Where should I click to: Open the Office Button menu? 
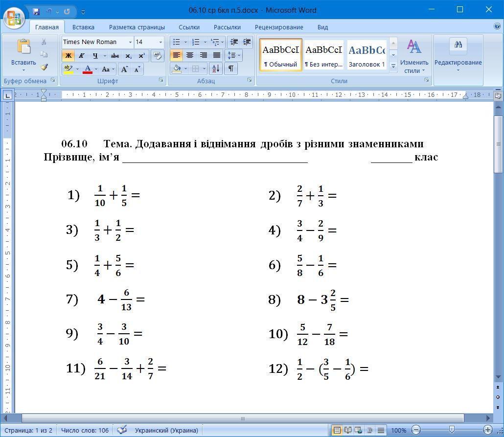(x=14, y=17)
